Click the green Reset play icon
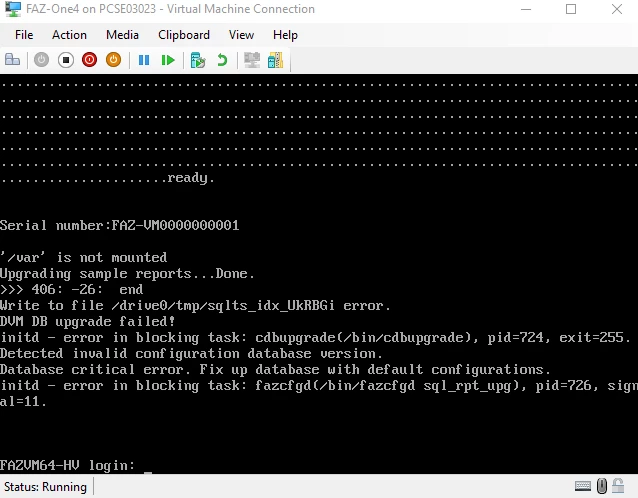Screen dimensions: 638x498 pyautogui.click(x=168, y=60)
